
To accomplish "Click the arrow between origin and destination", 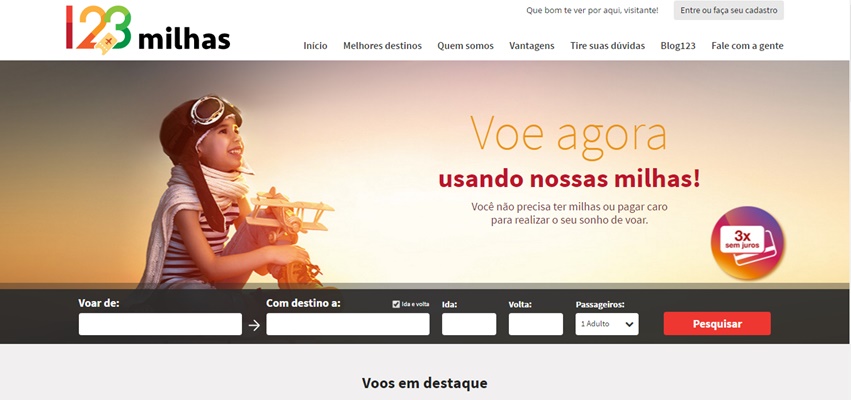I will pyautogui.click(x=254, y=325).
